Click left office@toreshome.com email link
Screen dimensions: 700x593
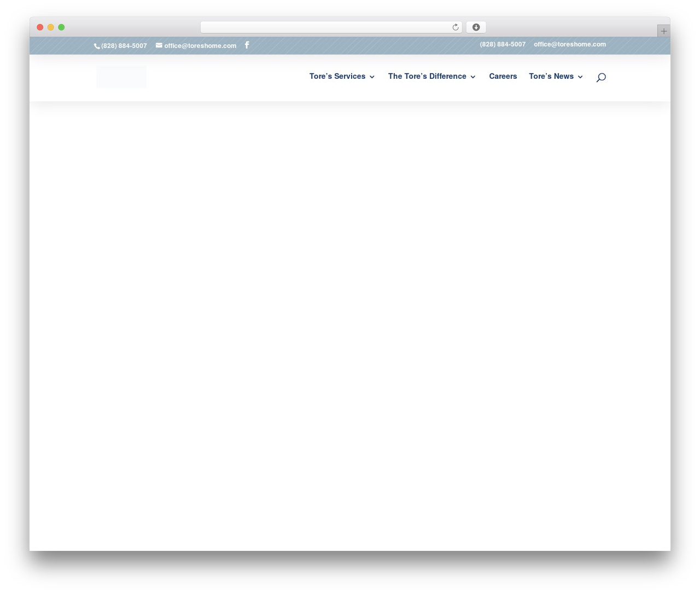pyautogui.click(x=200, y=46)
